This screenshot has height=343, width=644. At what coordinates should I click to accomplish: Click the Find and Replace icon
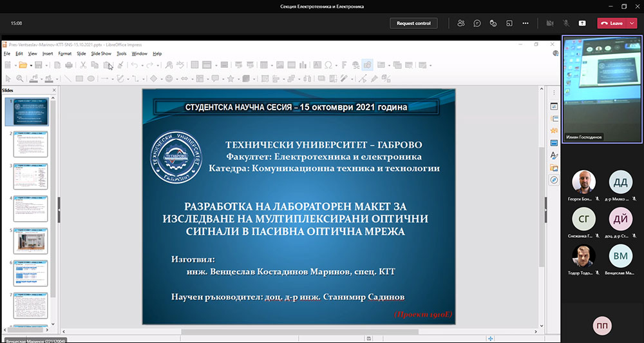coord(169,65)
